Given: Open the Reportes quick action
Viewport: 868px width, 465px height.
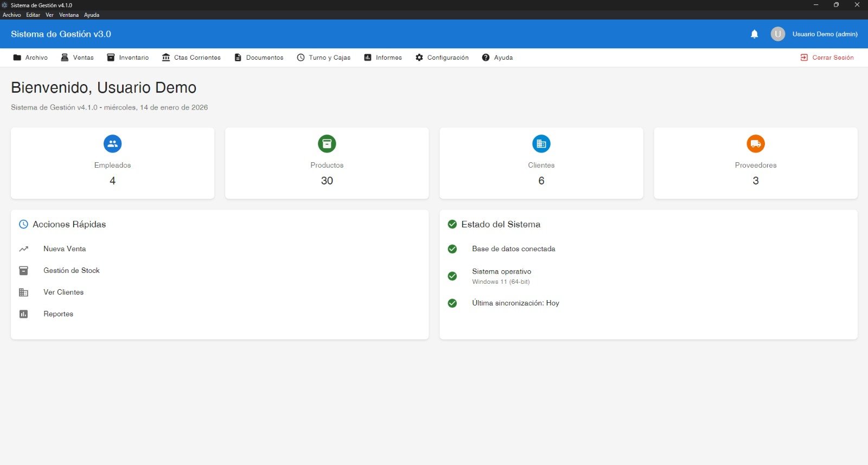Looking at the screenshot, I should [x=58, y=314].
